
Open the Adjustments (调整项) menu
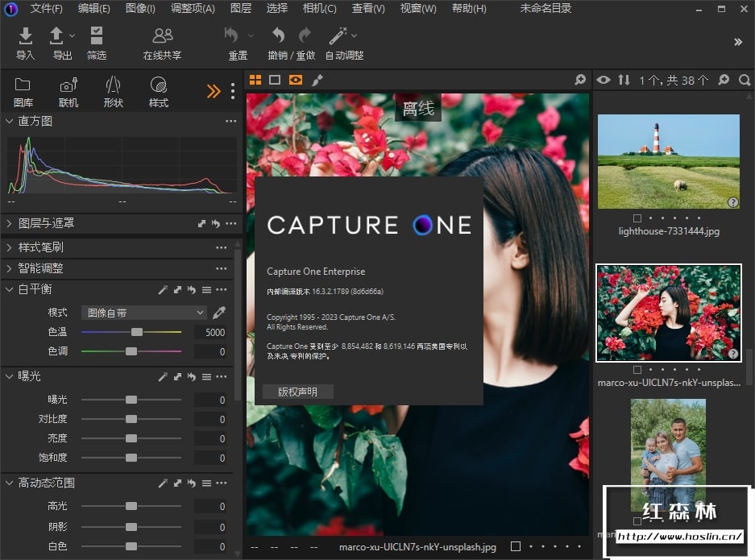click(193, 9)
